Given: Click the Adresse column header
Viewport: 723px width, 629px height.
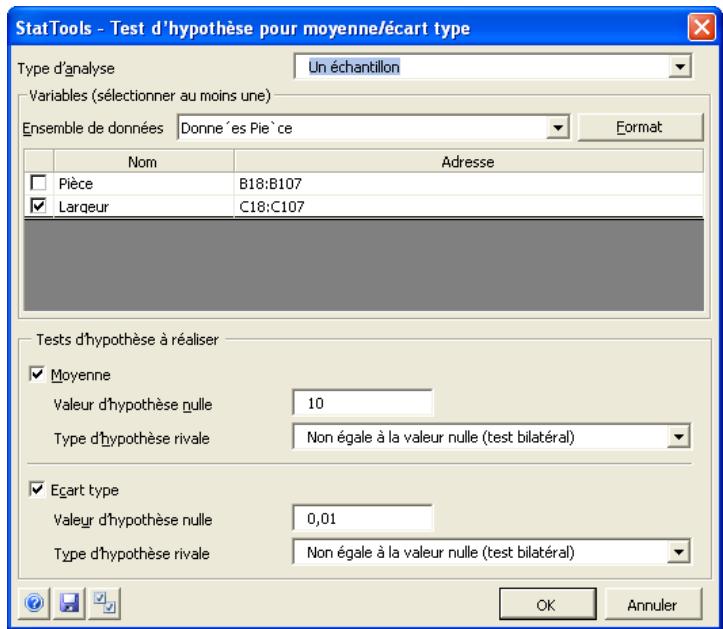Looking at the screenshot, I should point(468,162).
